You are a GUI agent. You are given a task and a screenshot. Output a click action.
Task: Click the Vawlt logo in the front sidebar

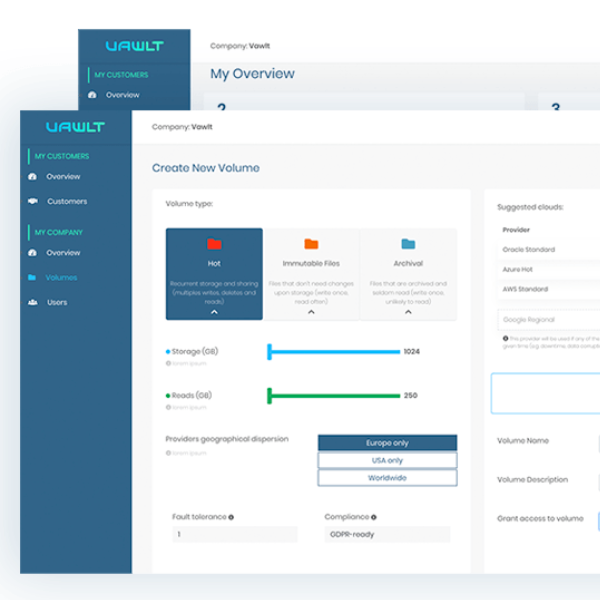(76, 127)
